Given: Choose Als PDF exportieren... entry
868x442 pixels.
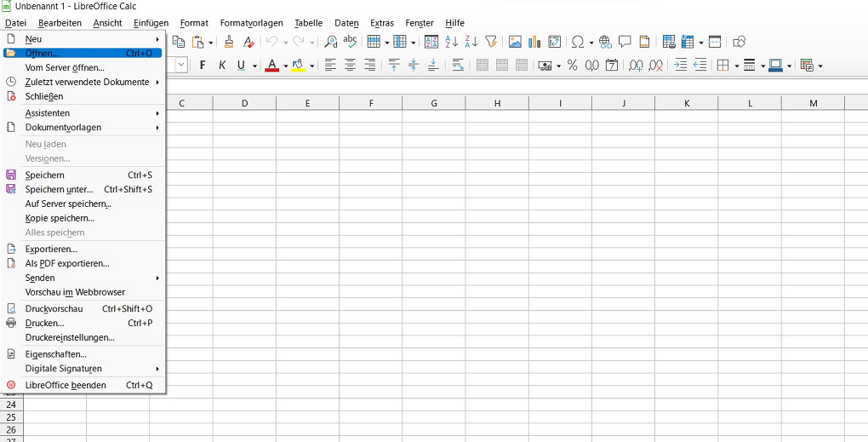Looking at the screenshot, I should click(83, 264).
